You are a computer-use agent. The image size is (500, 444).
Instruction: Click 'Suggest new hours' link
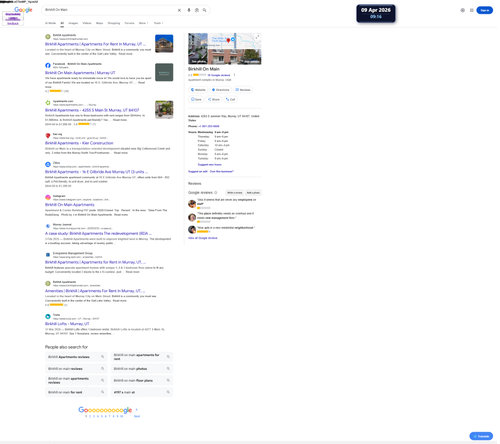pos(211,166)
